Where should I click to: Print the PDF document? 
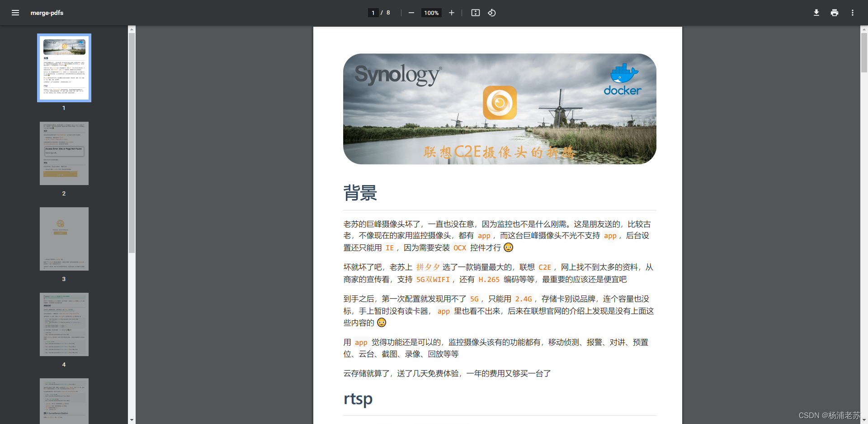(835, 13)
